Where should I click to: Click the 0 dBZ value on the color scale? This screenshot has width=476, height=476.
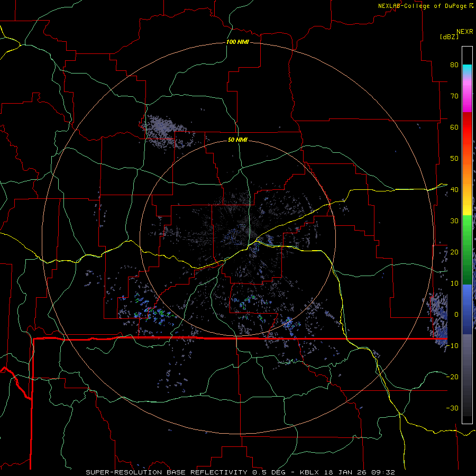click(456, 315)
